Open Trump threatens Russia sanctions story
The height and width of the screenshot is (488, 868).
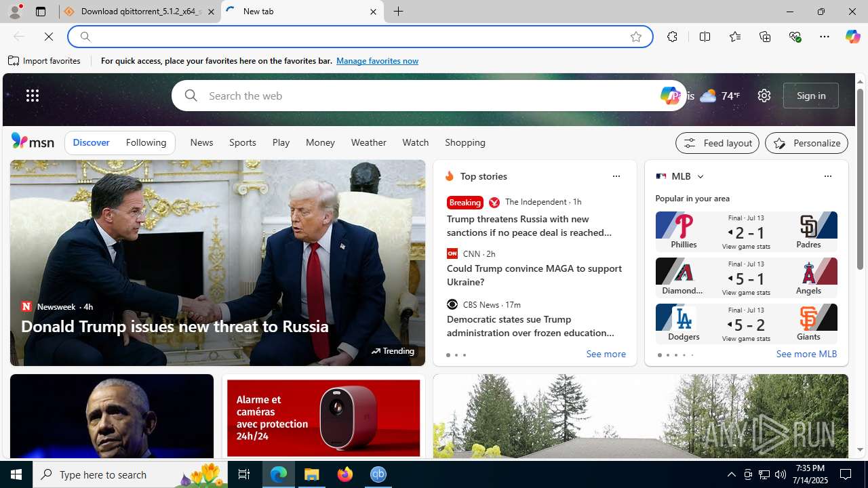click(x=530, y=226)
